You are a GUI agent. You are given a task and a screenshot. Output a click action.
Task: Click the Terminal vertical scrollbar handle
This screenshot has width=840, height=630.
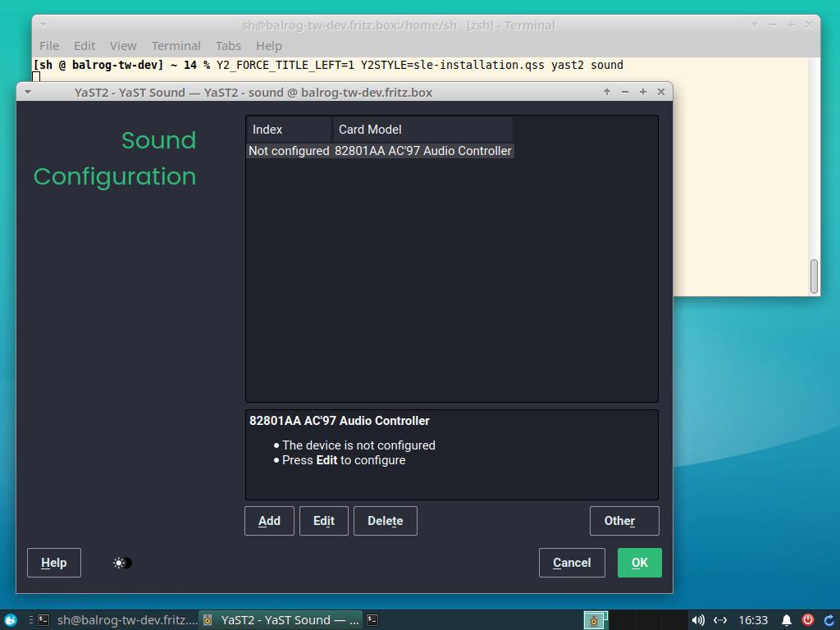[x=814, y=276]
